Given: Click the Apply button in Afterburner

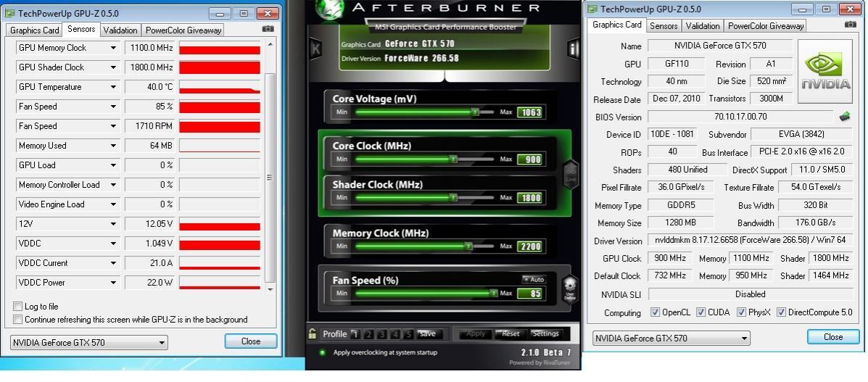Looking at the screenshot, I should 476,334.
